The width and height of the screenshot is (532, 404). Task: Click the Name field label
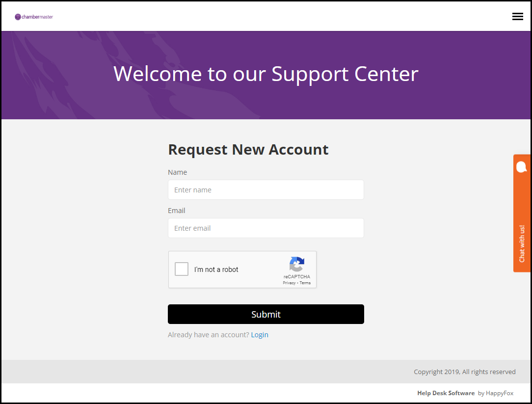(x=177, y=172)
